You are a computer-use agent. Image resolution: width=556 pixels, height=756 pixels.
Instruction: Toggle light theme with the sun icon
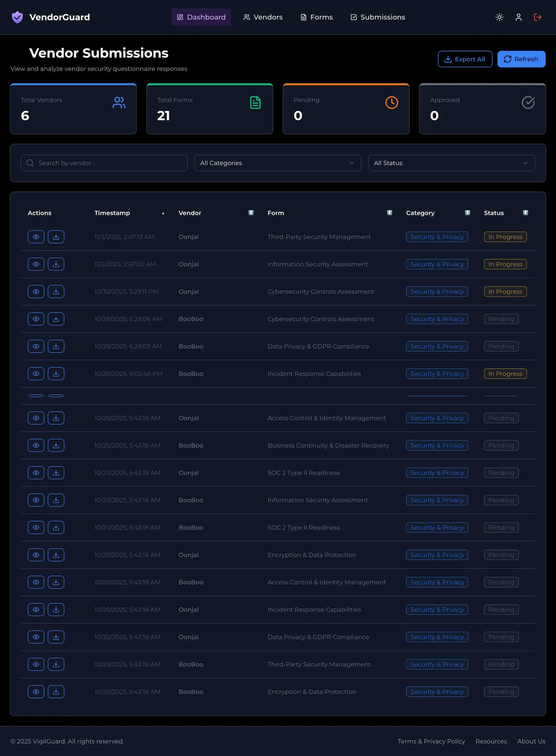click(500, 17)
